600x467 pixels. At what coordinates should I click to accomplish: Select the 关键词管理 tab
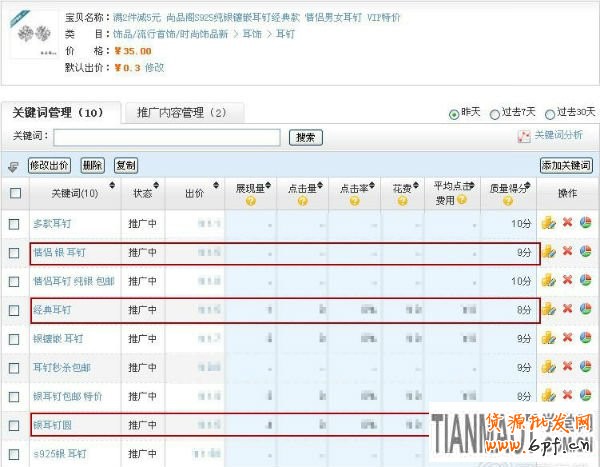[x=58, y=112]
